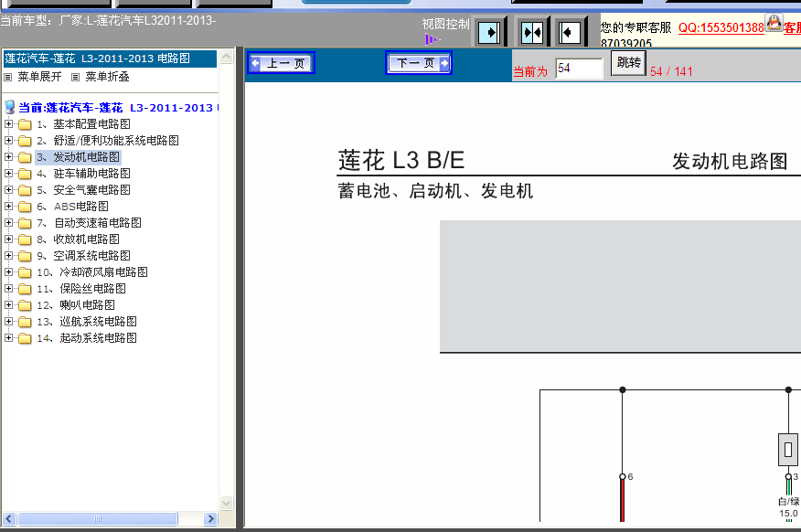This screenshot has width=801, height=532.
Task: Select 3、发动机电路图 in the tree
Action: point(78,157)
